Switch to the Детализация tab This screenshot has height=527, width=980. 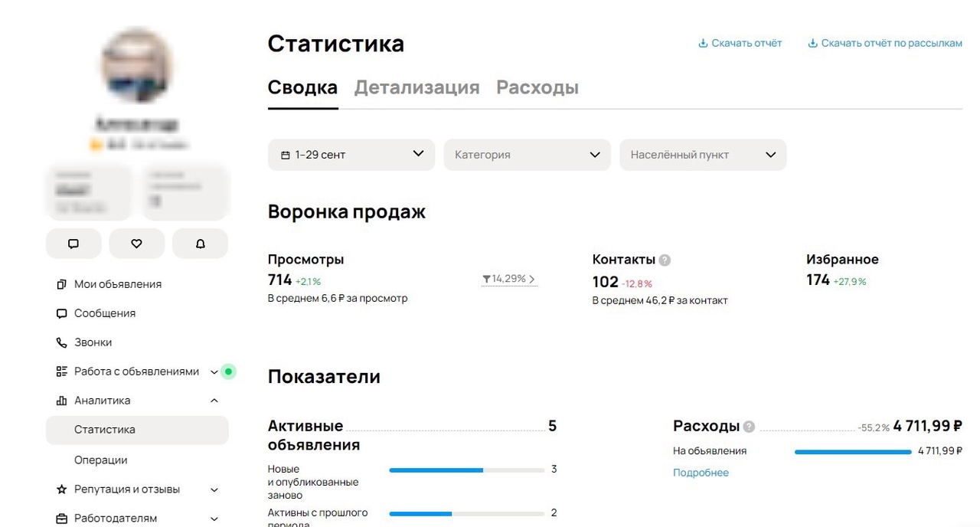[417, 87]
